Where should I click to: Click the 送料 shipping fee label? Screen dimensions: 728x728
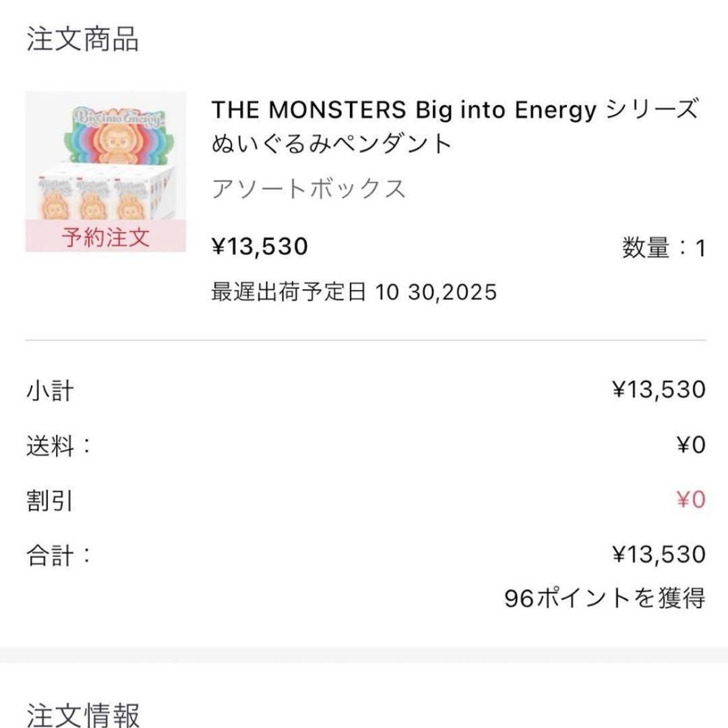pyautogui.click(x=58, y=445)
